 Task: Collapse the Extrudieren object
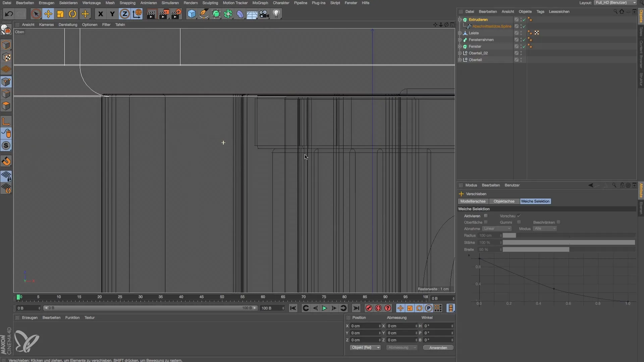pos(460,19)
